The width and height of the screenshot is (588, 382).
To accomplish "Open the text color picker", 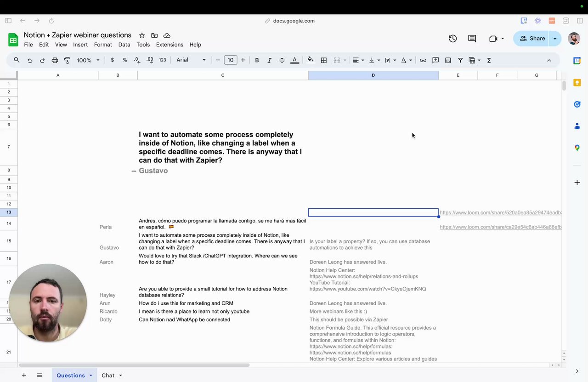I will point(295,60).
